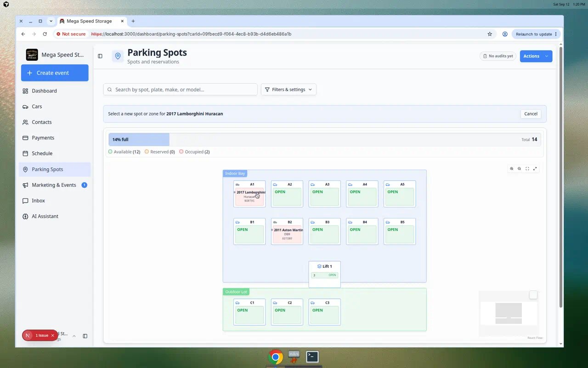Open the terminal from the dock

(312, 356)
